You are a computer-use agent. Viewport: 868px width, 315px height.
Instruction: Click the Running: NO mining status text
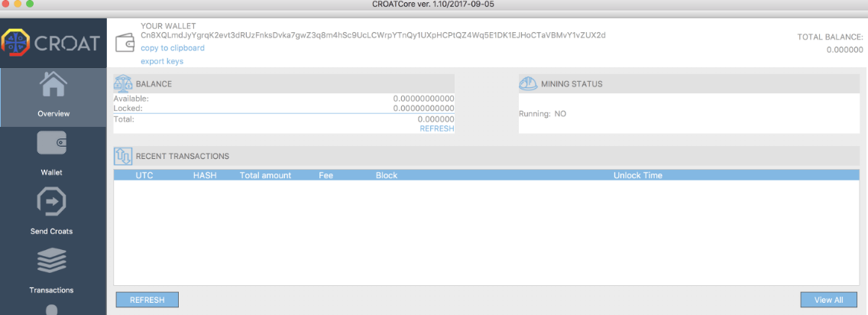tap(542, 113)
